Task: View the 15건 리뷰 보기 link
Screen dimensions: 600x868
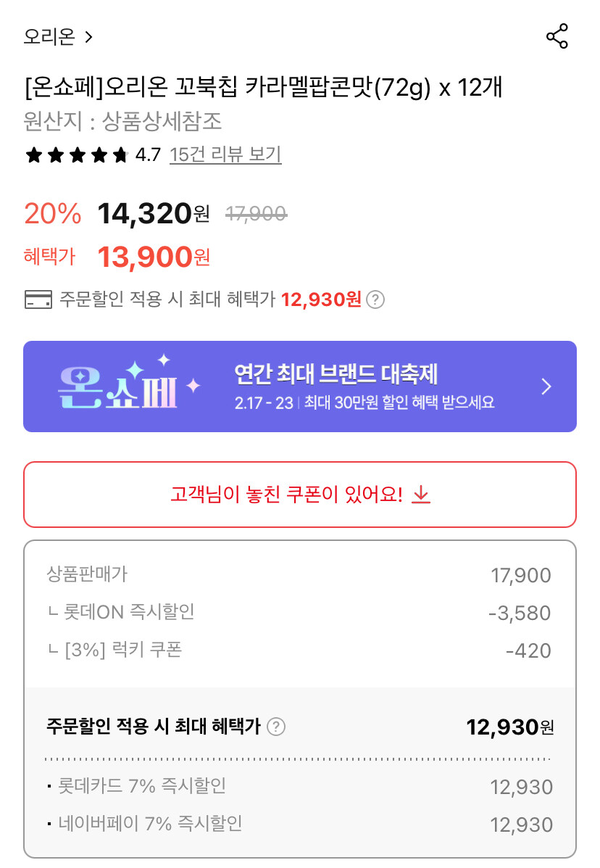Action: [225, 154]
